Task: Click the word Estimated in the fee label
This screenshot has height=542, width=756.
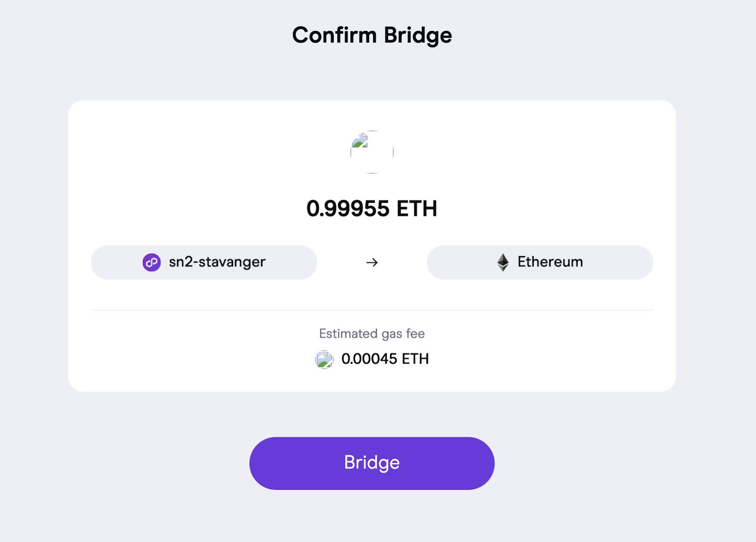Action: [x=348, y=334]
